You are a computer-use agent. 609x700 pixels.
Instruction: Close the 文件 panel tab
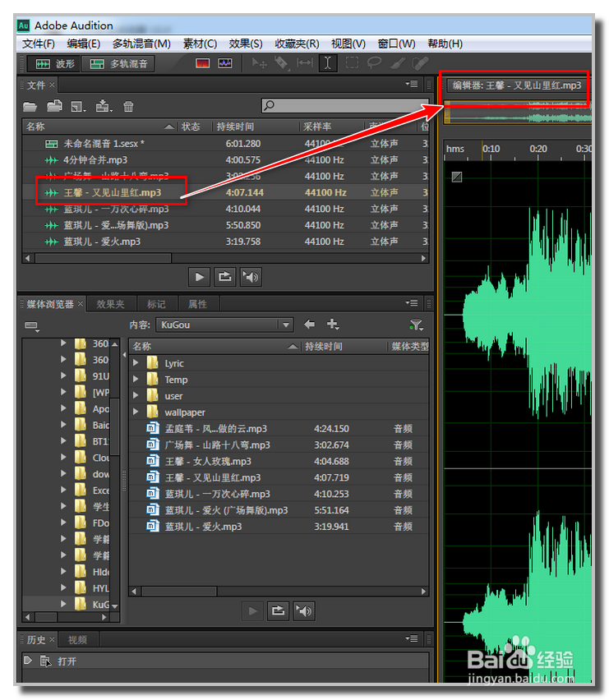tap(53, 85)
